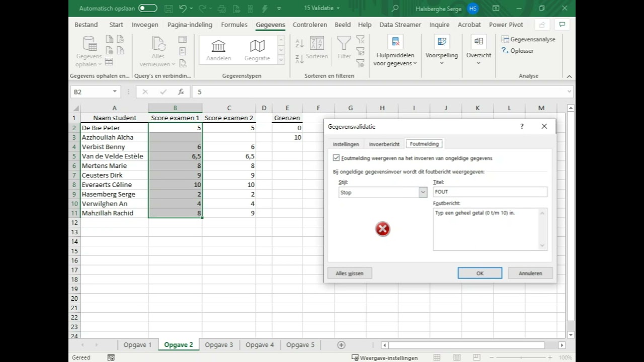Click the Alles wissen button

coord(350,273)
